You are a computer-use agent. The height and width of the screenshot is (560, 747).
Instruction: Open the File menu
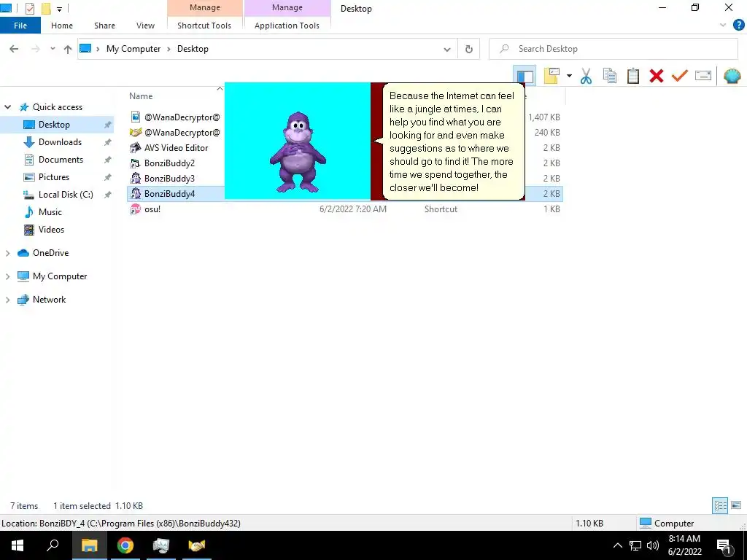[x=20, y=26]
